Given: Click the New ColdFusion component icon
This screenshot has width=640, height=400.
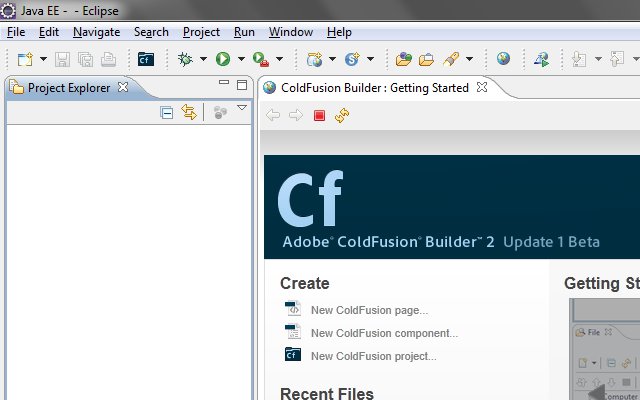Looking at the screenshot, I should [x=293, y=331].
